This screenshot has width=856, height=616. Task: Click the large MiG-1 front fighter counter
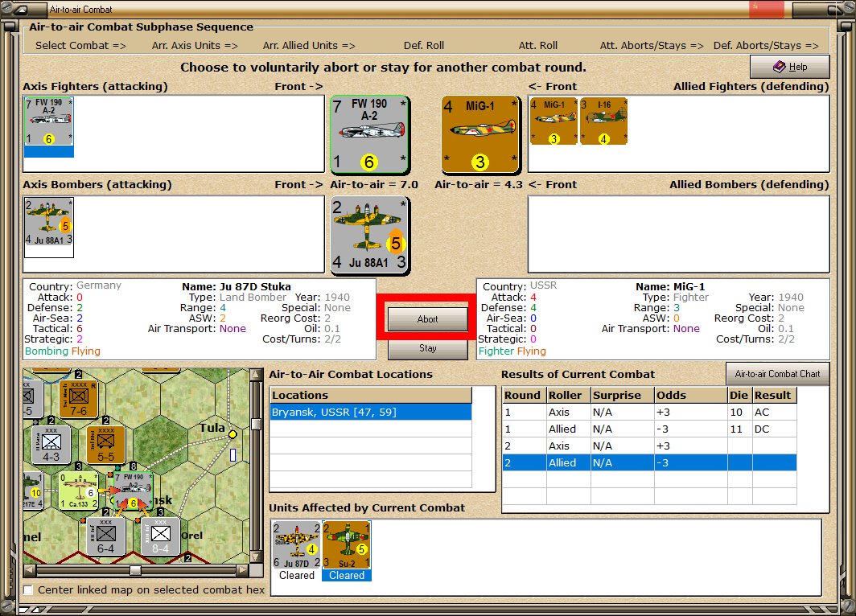tap(480, 135)
